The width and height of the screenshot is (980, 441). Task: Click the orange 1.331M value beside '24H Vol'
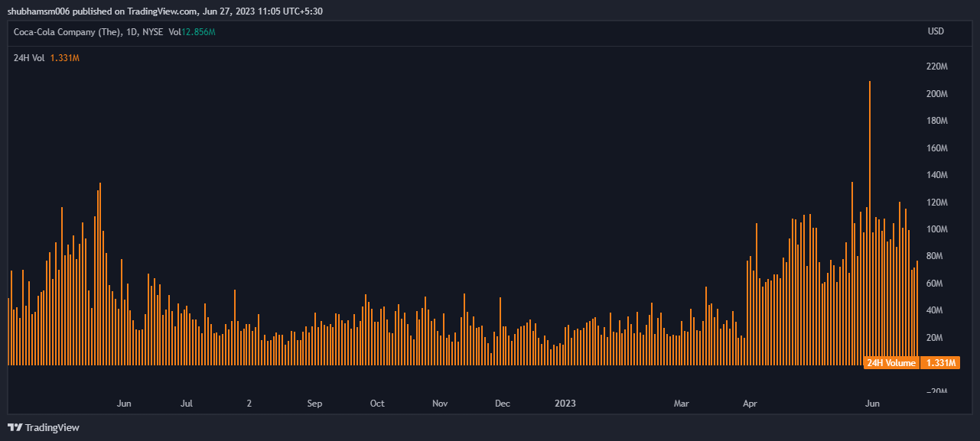coord(65,58)
